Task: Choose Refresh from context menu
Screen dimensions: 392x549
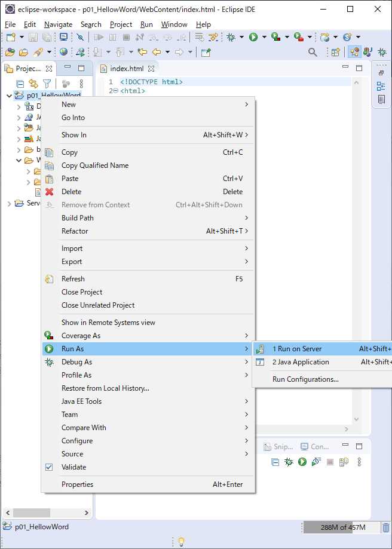Action: (x=149, y=279)
